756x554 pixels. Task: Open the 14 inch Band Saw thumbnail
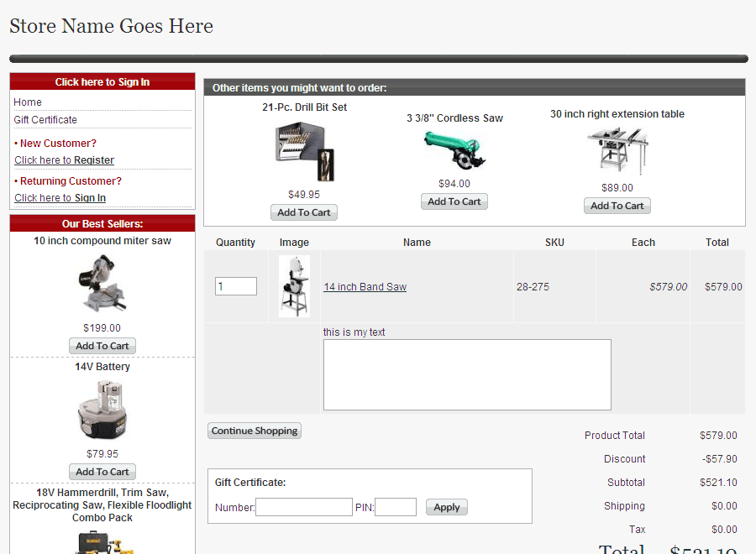coord(294,286)
